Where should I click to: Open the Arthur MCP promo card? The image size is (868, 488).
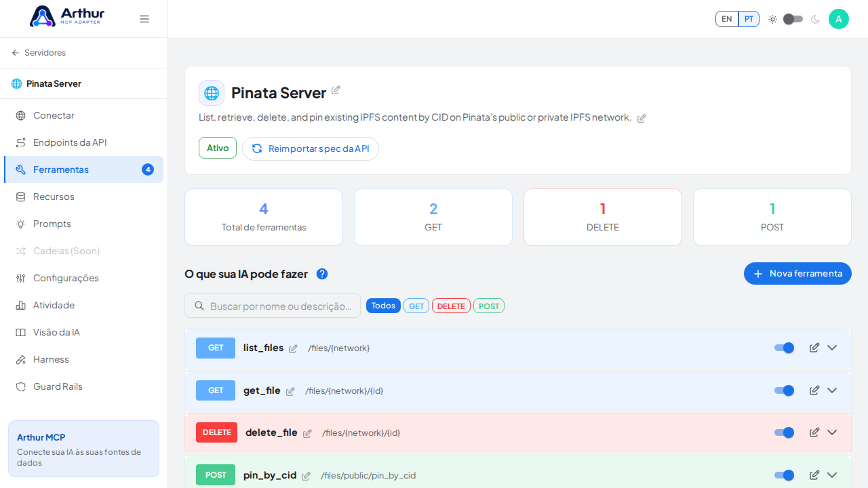tap(84, 449)
